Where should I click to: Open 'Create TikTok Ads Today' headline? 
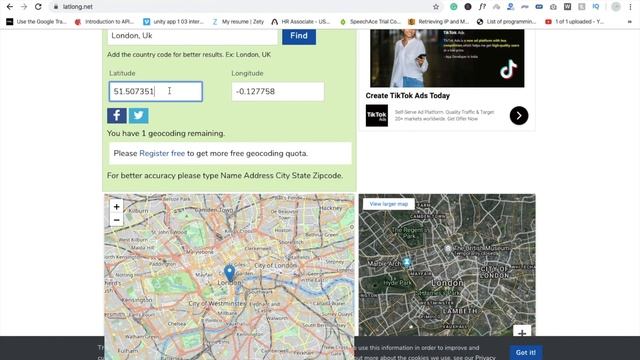tap(407, 96)
